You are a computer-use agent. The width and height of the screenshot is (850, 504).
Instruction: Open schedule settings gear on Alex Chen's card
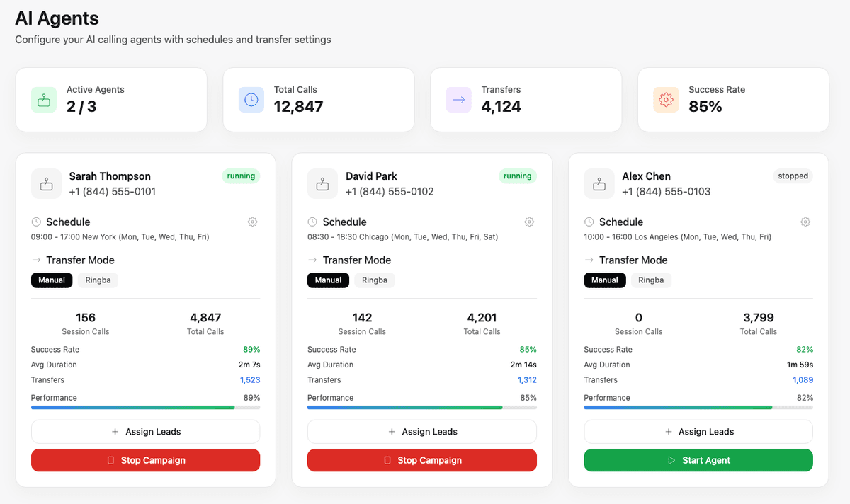click(x=805, y=222)
